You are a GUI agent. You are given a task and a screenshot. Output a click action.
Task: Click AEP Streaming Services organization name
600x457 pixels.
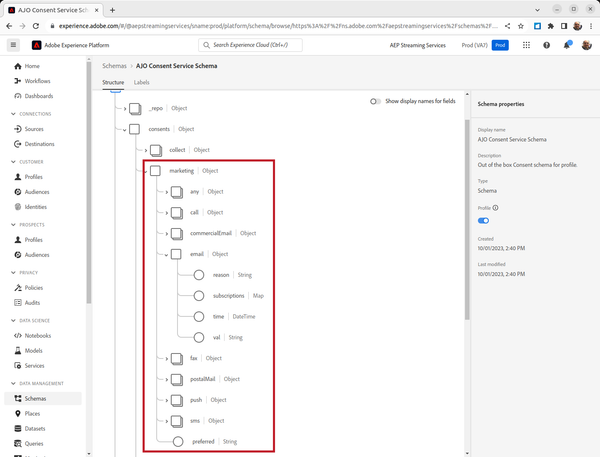click(x=417, y=45)
